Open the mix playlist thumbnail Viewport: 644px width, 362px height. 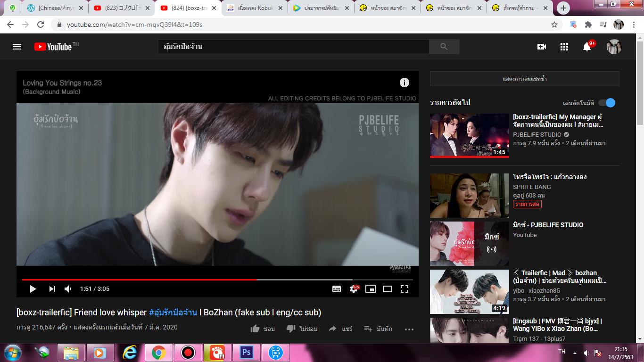[470, 244]
